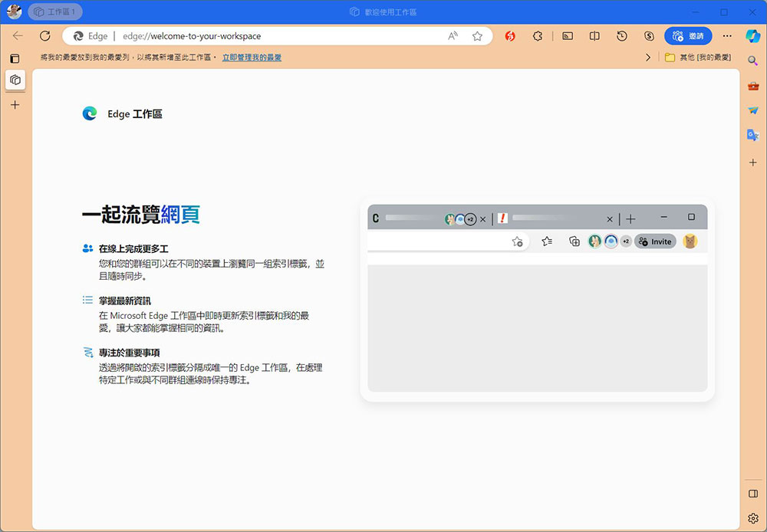767x532 pixels.
Task: Toggle split screen toolbar icon
Action: coord(594,36)
